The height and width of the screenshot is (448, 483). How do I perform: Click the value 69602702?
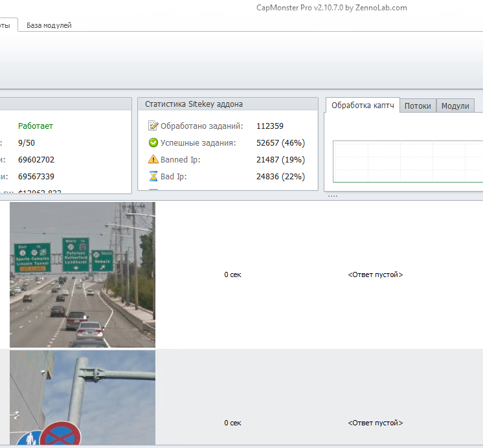click(x=36, y=160)
